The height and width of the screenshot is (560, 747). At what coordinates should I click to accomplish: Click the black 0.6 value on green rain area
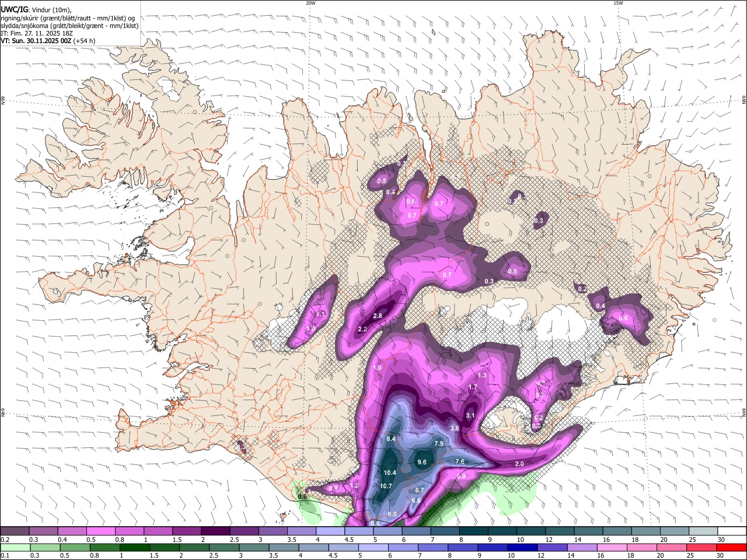tap(302, 496)
